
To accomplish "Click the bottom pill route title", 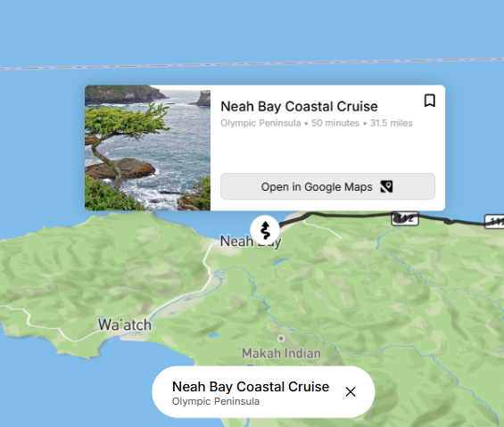I will [251, 387].
